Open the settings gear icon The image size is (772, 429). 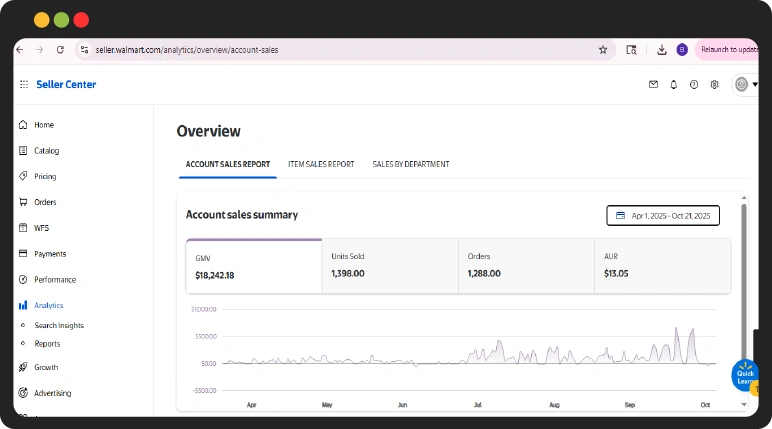[x=714, y=85]
